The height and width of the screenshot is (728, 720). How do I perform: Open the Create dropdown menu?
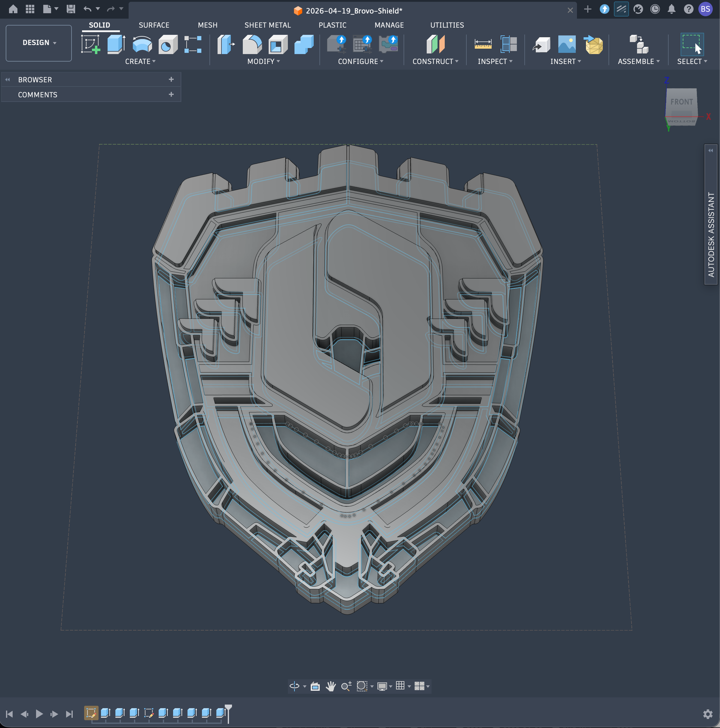(x=140, y=62)
